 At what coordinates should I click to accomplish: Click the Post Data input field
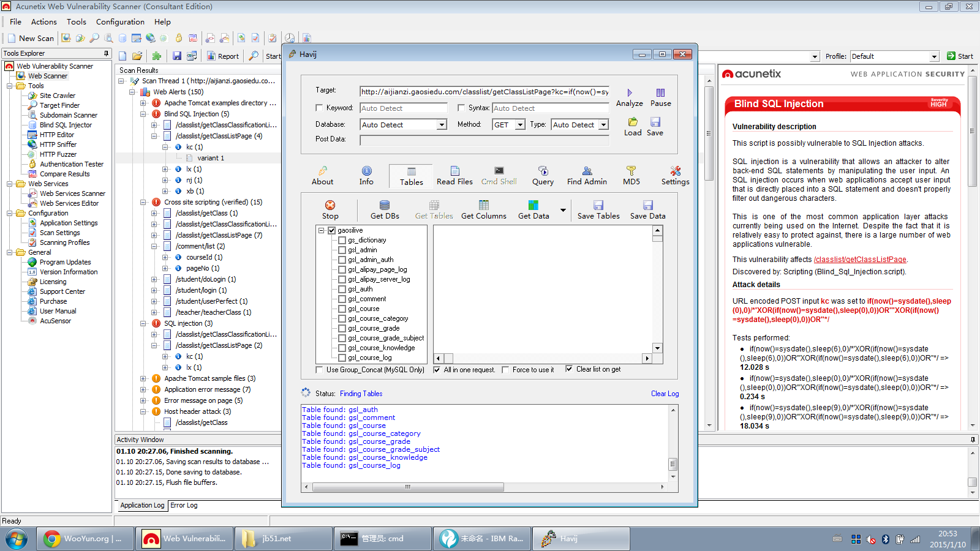tap(484, 140)
